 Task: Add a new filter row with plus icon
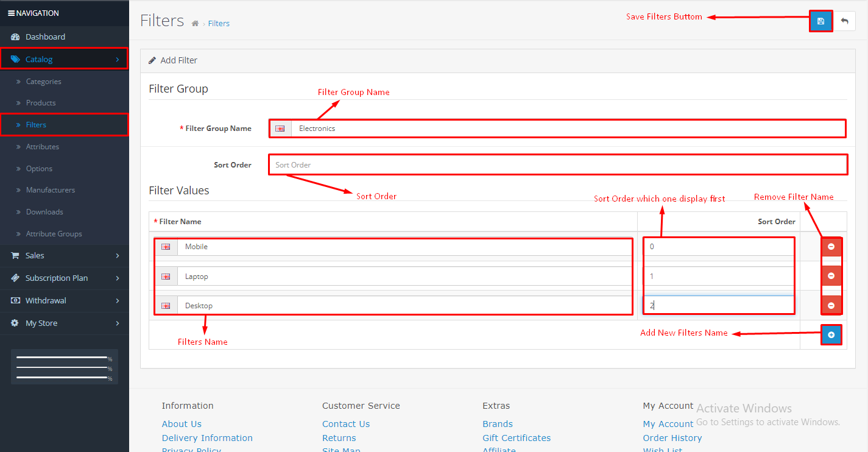(831, 334)
